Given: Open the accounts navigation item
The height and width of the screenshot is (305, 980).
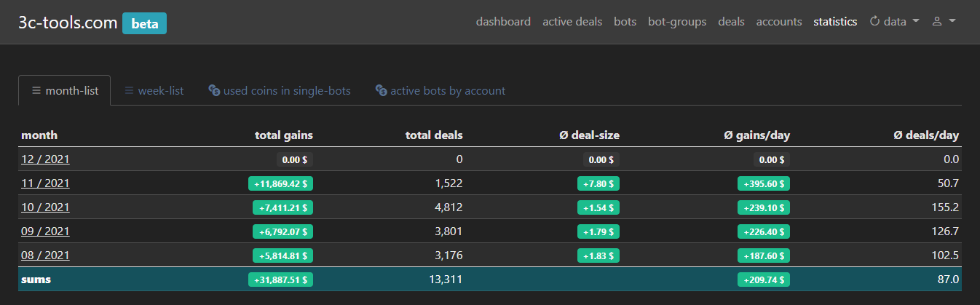Looking at the screenshot, I should [779, 22].
